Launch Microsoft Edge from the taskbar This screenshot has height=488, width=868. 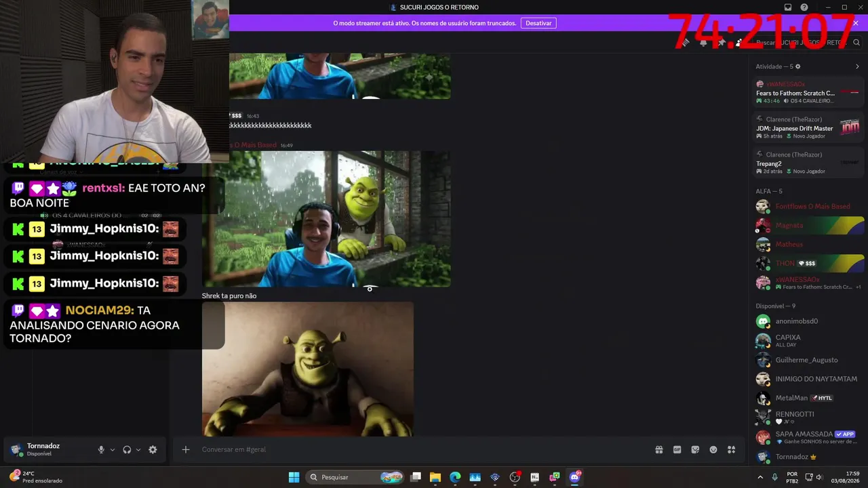[455, 477]
